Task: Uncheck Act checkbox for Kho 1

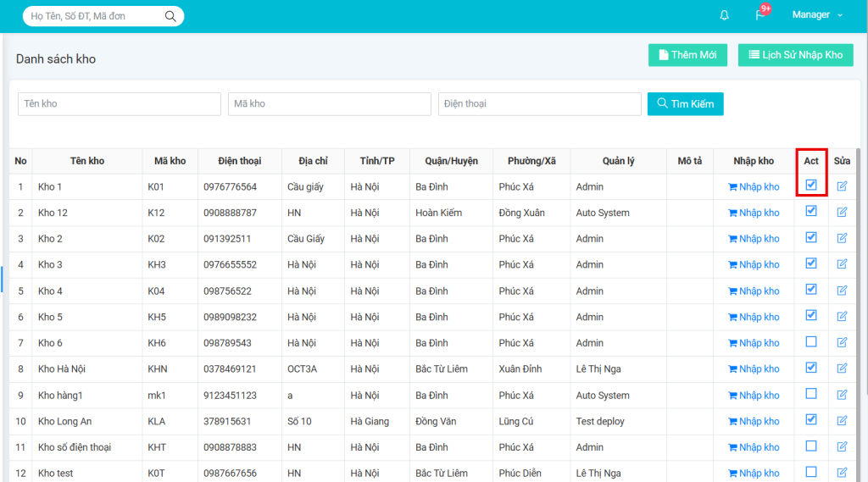Action: pyautogui.click(x=811, y=185)
